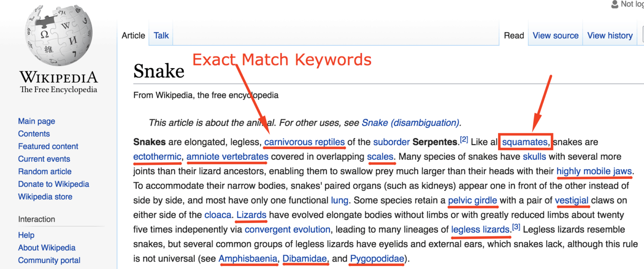Image resolution: width=644 pixels, height=269 pixels.
Task: Click the carnivorous reptiles link
Action: pos(304,142)
